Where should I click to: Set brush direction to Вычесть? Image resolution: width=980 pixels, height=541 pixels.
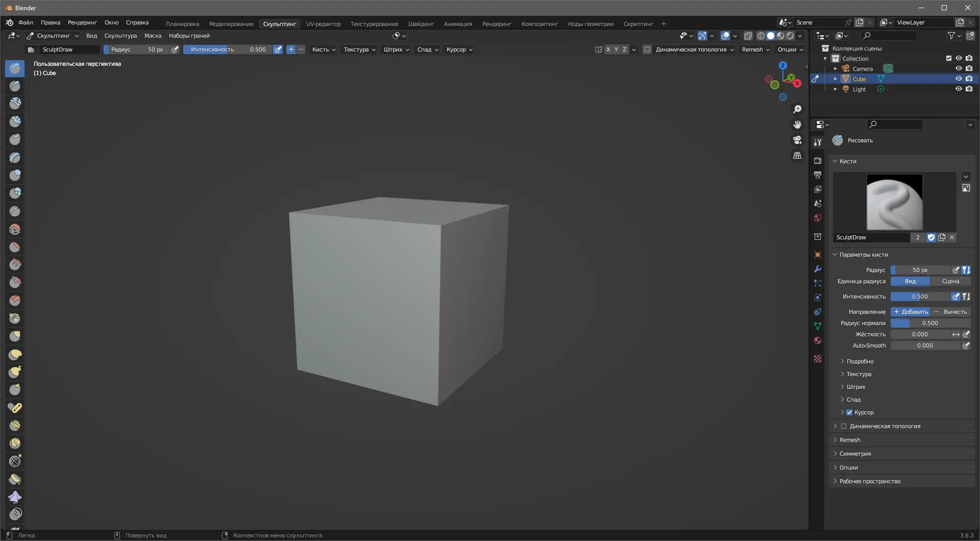(x=950, y=312)
